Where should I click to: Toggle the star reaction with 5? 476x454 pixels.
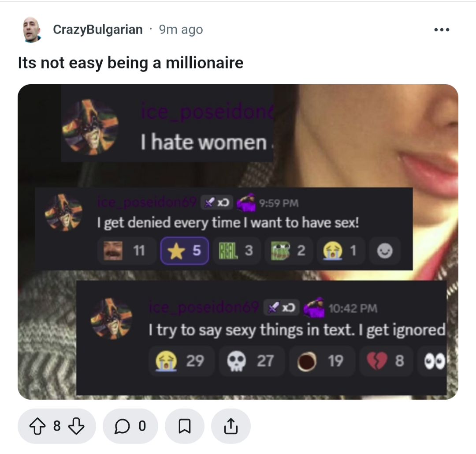185,251
